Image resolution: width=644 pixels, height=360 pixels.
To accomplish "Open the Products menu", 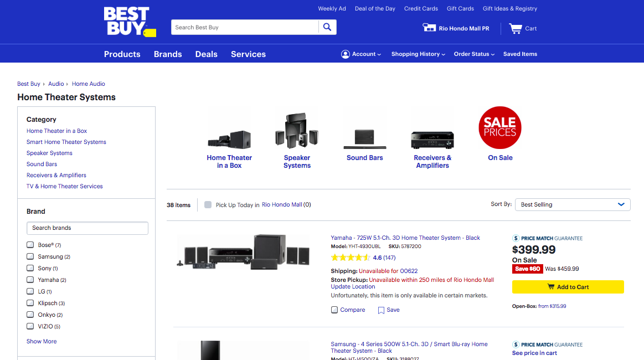I will [x=122, y=54].
